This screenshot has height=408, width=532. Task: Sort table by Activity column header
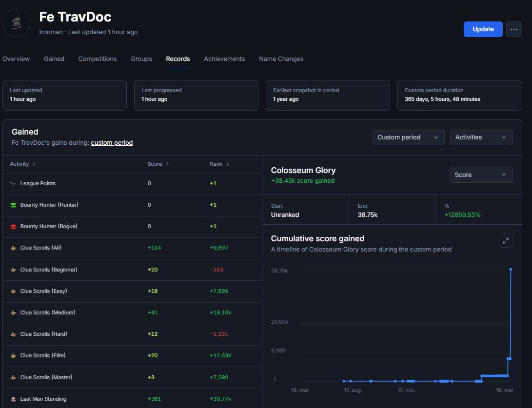[23, 164]
